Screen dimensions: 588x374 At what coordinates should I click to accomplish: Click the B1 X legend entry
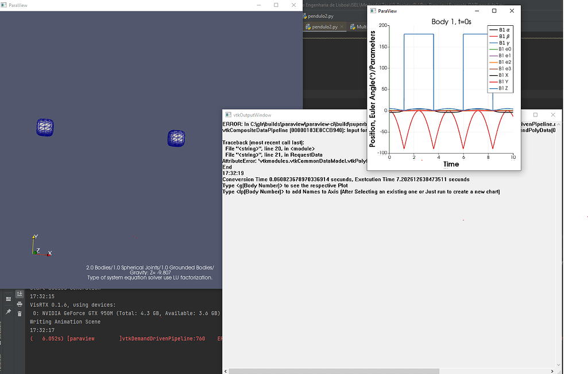(500, 75)
